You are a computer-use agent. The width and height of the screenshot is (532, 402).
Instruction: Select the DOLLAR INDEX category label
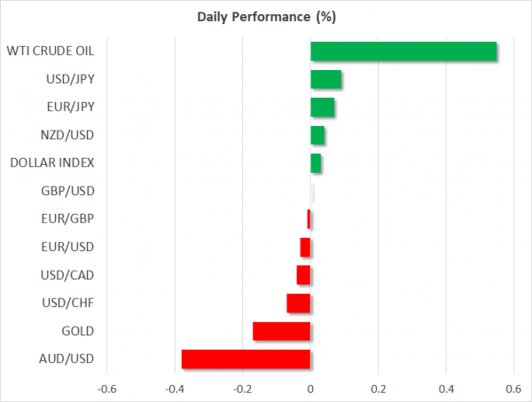(51, 163)
